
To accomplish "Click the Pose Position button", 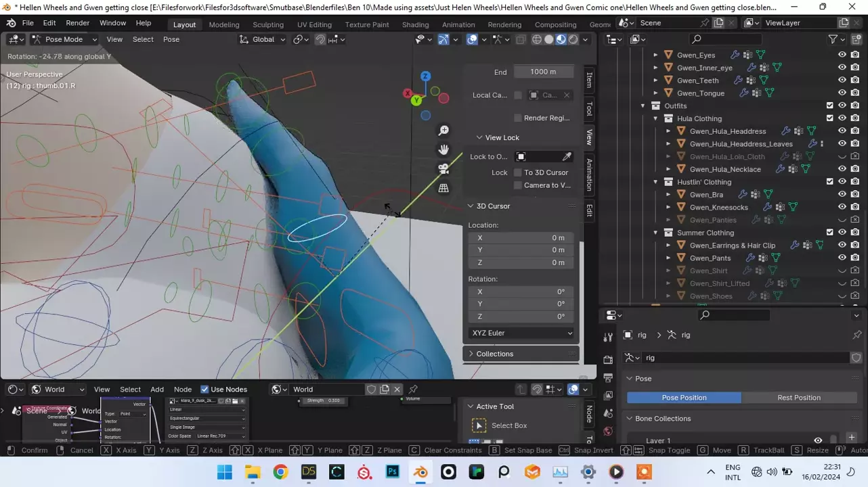I will pos(684,398).
